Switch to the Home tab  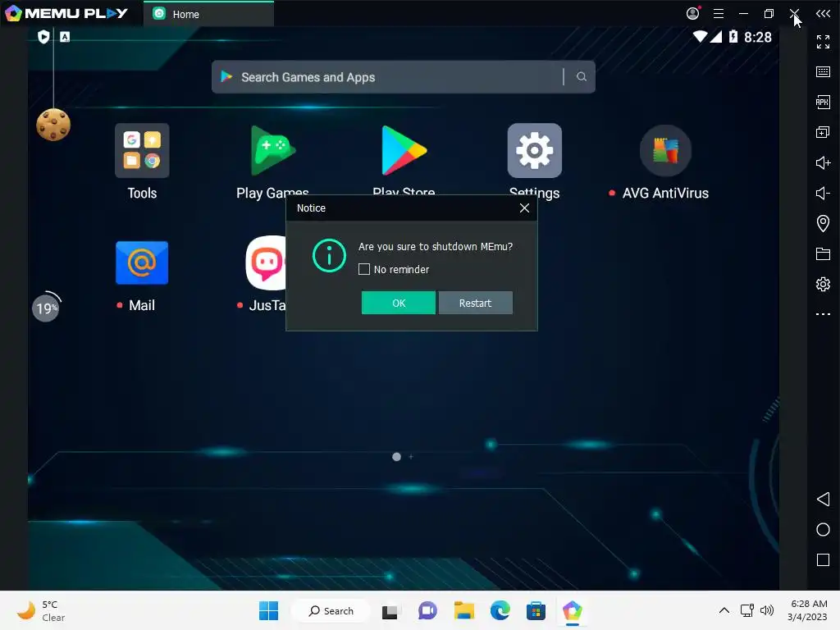(x=208, y=14)
